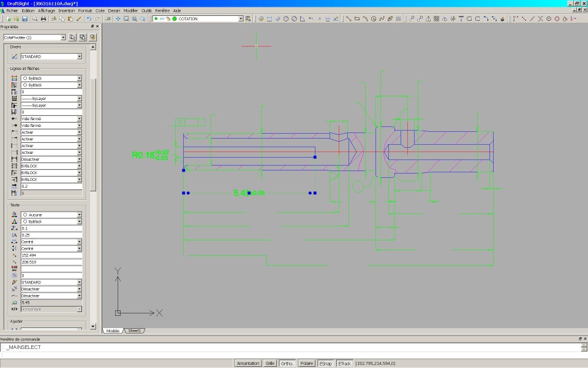Toggle Grille grid display

click(270, 364)
